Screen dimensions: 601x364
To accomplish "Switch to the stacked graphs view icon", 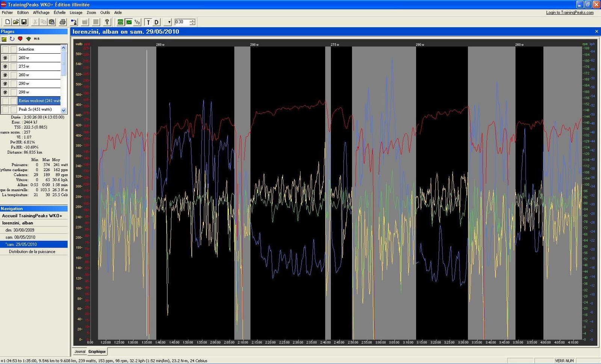I will 120,22.
